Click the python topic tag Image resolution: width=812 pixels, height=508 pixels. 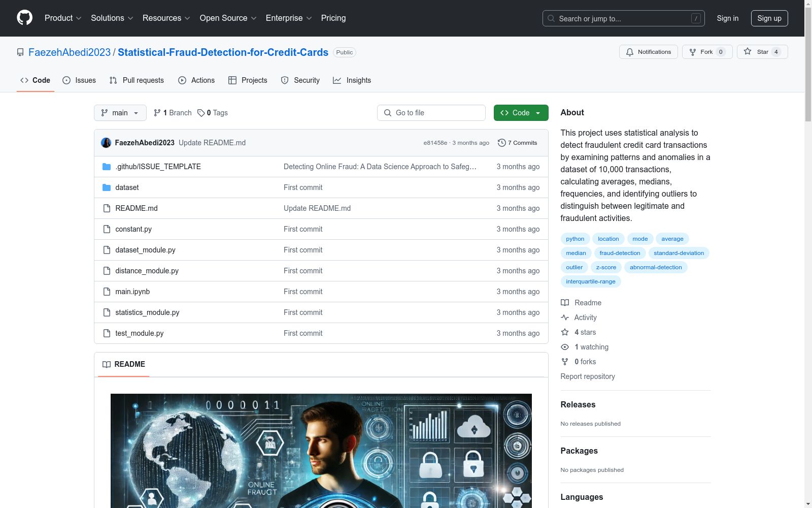point(575,239)
